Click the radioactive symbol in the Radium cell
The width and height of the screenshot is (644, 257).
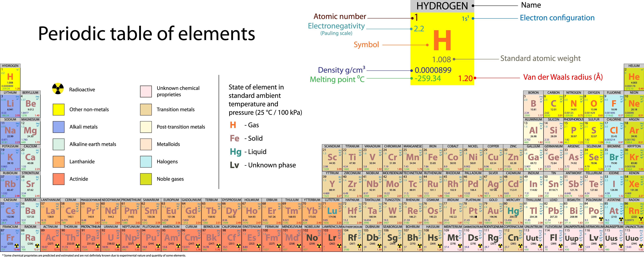[37, 246]
